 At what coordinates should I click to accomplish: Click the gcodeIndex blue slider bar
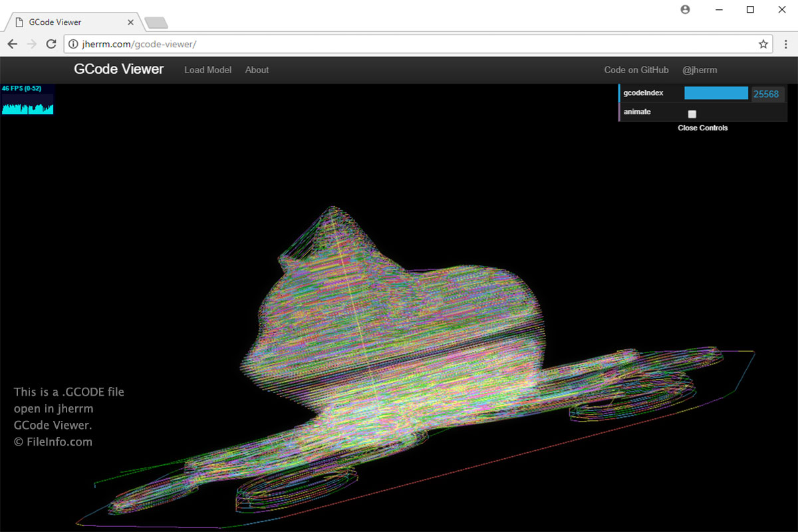coord(716,93)
